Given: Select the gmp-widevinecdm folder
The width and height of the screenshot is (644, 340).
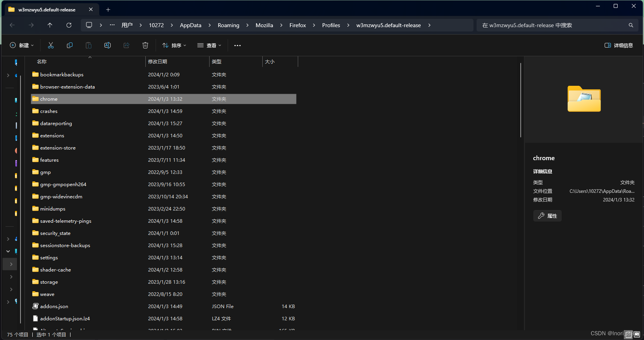Looking at the screenshot, I should [x=163, y=196].
